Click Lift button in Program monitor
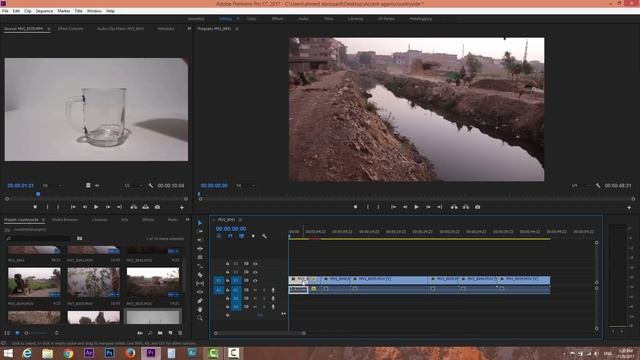Viewport: 640px width, 360px height. pyautogui.click(x=454, y=207)
